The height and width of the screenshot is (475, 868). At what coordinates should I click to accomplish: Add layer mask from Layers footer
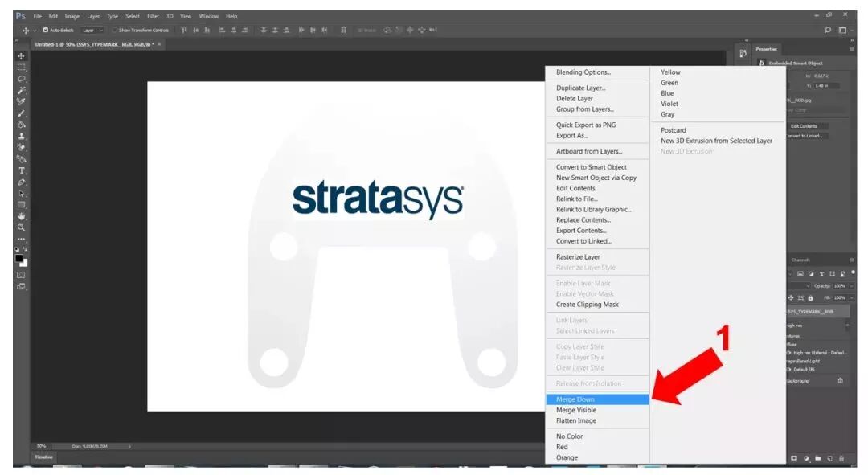tap(794, 458)
